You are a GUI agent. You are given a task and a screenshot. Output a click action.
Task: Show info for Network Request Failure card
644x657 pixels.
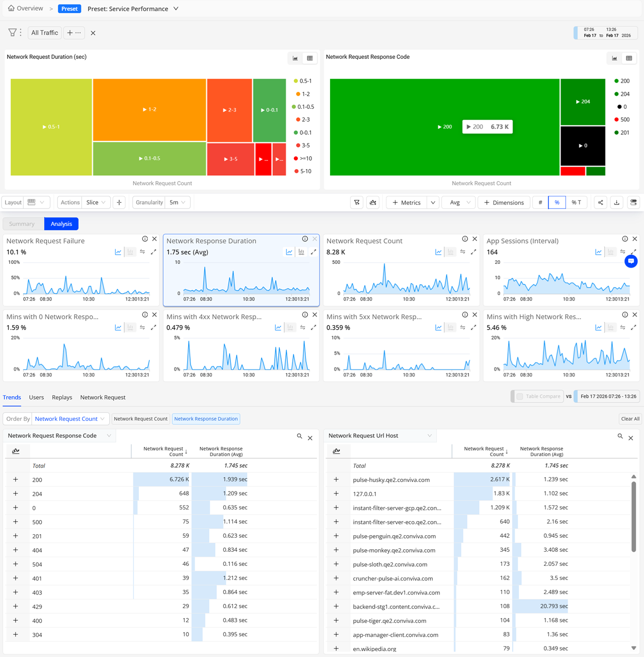145,239
